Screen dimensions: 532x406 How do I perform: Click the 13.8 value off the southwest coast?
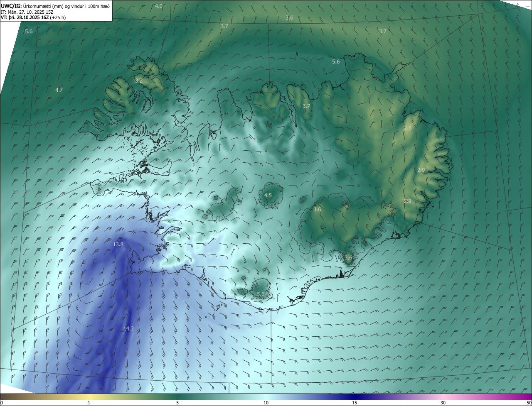[118, 245]
